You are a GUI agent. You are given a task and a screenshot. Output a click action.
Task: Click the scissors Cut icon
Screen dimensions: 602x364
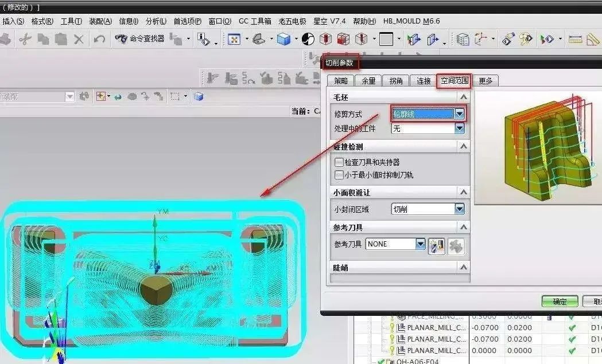25,39
